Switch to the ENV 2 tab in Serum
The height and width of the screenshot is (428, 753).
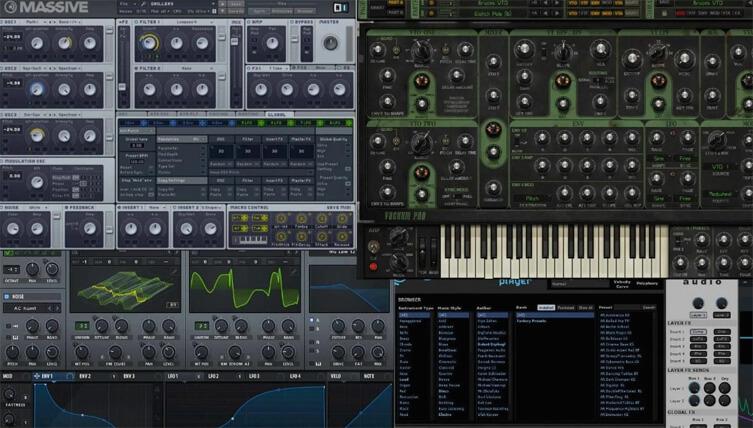[x=86, y=376]
